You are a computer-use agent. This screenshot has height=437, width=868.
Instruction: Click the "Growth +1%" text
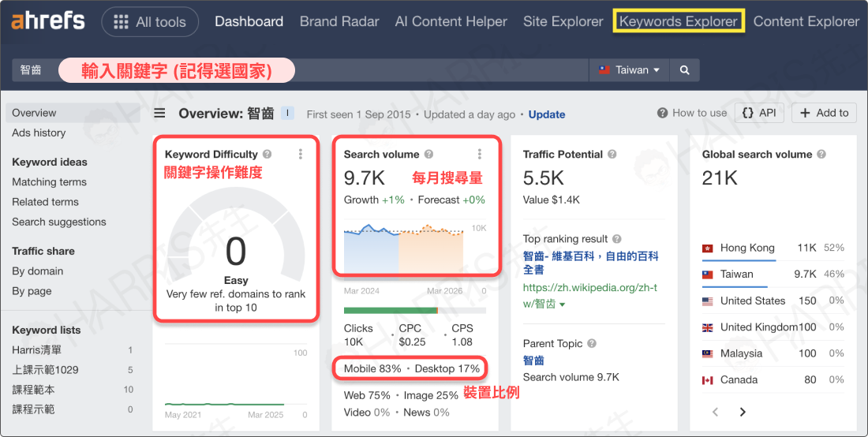374,200
